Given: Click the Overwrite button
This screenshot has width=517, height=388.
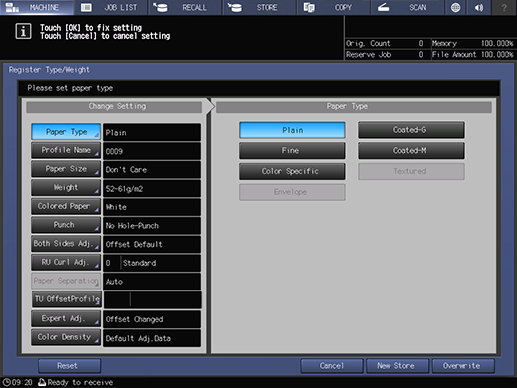Looking at the screenshot, I should click(x=463, y=366).
